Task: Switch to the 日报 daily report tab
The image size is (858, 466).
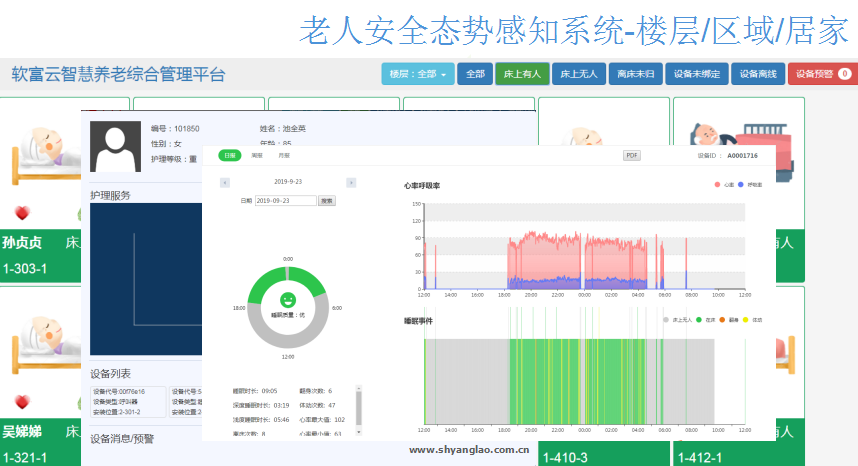Action: coord(230,155)
